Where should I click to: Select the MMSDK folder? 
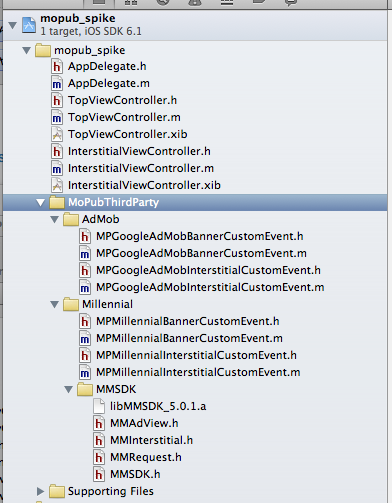(x=85, y=389)
